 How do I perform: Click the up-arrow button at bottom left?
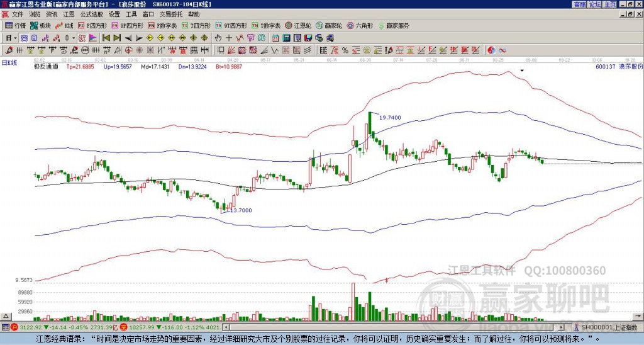pyautogui.click(x=5, y=316)
